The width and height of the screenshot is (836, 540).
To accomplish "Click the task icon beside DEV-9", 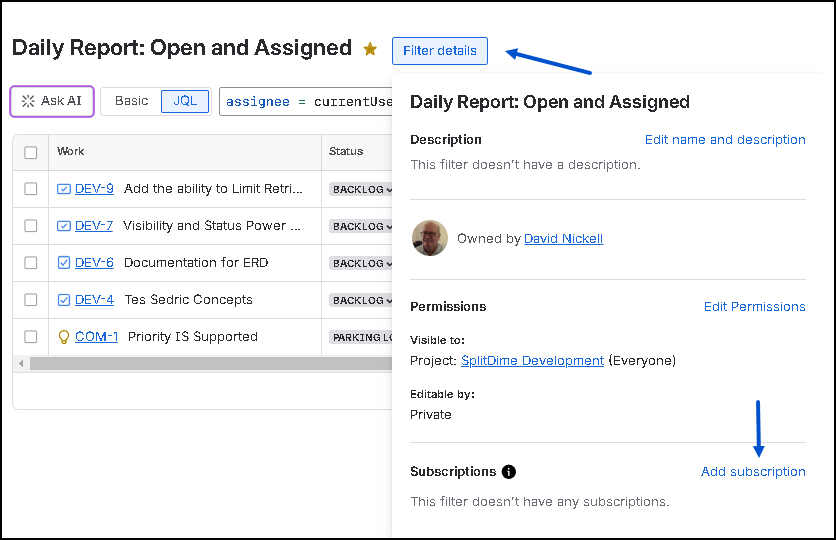I will [x=64, y=189].
